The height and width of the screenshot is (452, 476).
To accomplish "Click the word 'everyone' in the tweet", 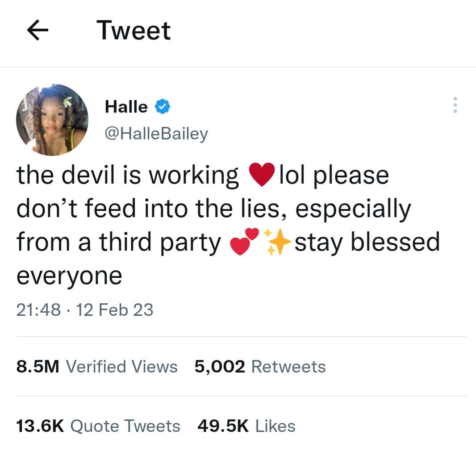I will [69, 276].
